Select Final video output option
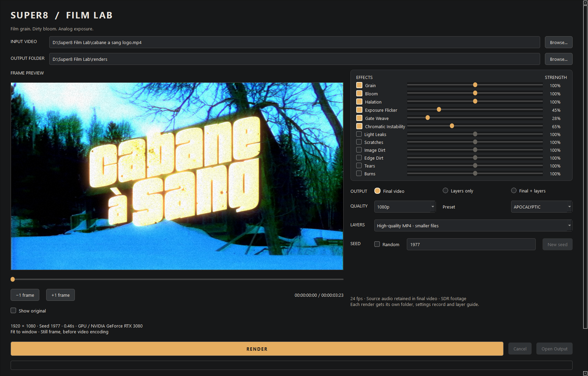The height and width of the screenshot is (376, 588). [377, 191]
